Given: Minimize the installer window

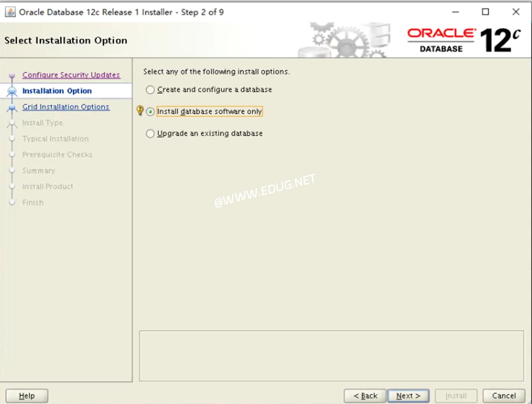Looking at the screenshot, I should [456, 12].
